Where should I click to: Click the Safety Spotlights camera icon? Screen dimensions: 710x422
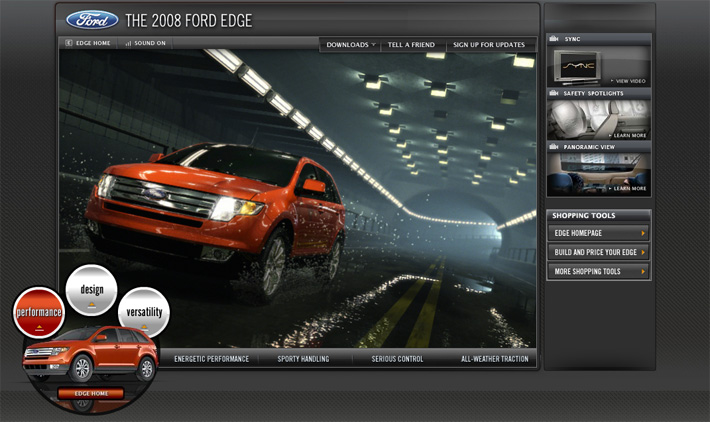[x=555, y=93]
